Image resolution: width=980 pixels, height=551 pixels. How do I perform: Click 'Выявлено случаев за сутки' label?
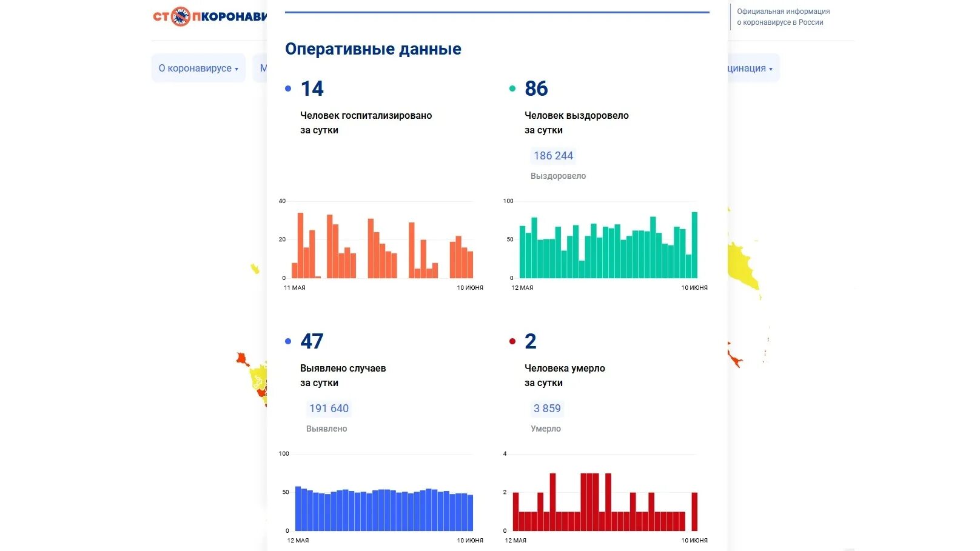(x=343, y=375)
